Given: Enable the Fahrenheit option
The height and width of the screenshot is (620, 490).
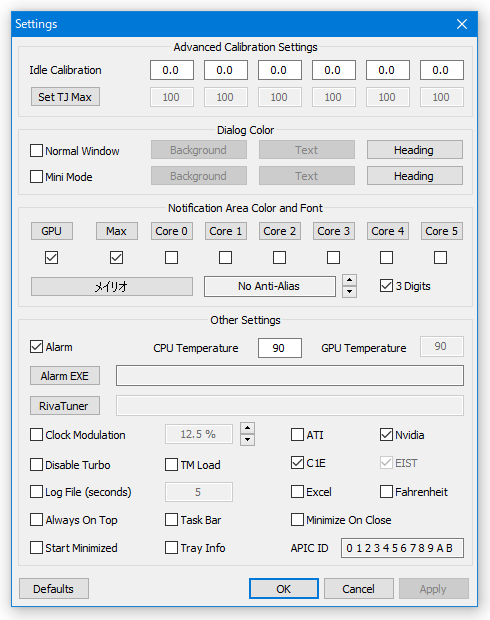Looking at the screenshot, I should tap(386, 492).
